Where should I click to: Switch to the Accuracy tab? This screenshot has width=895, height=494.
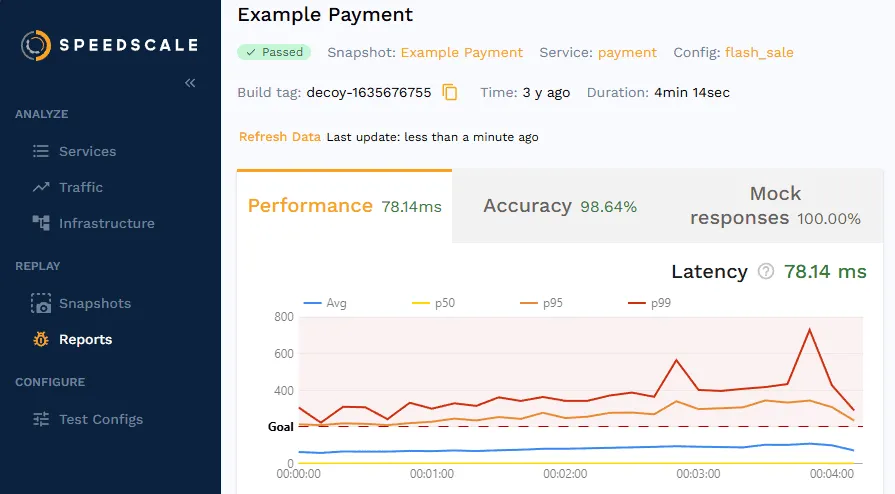560,206
